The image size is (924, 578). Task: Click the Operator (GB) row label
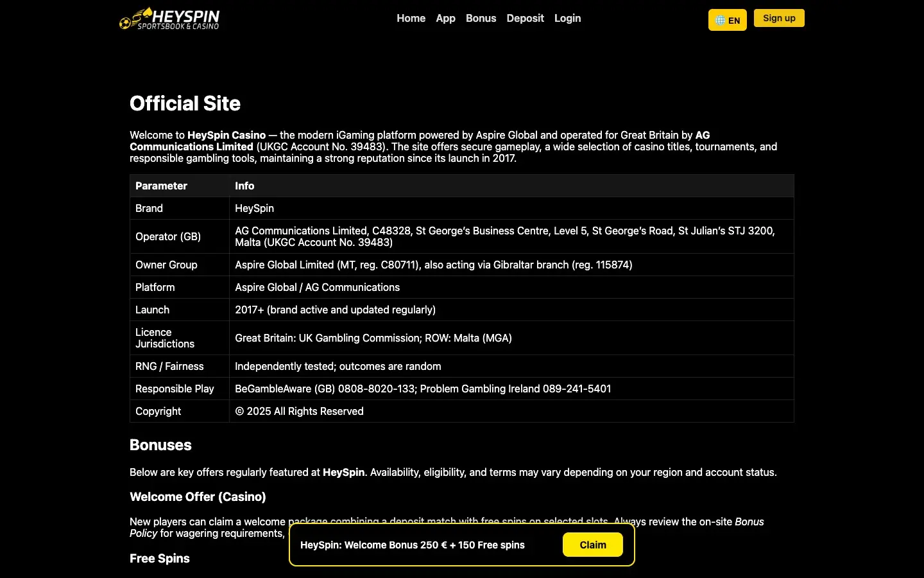pos(180,236)
